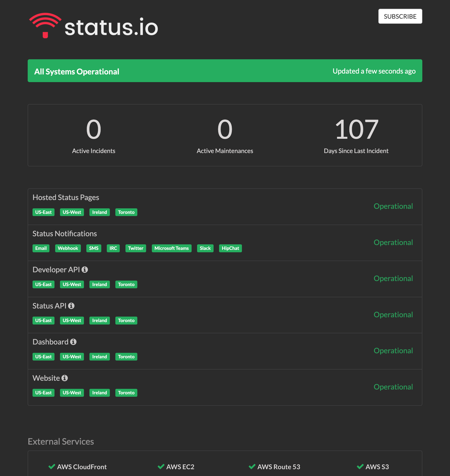This screenshot has height=476, width=450.
Task: Click the AWS CloudFront checkmark icon
Action: [x=52, y=466]
